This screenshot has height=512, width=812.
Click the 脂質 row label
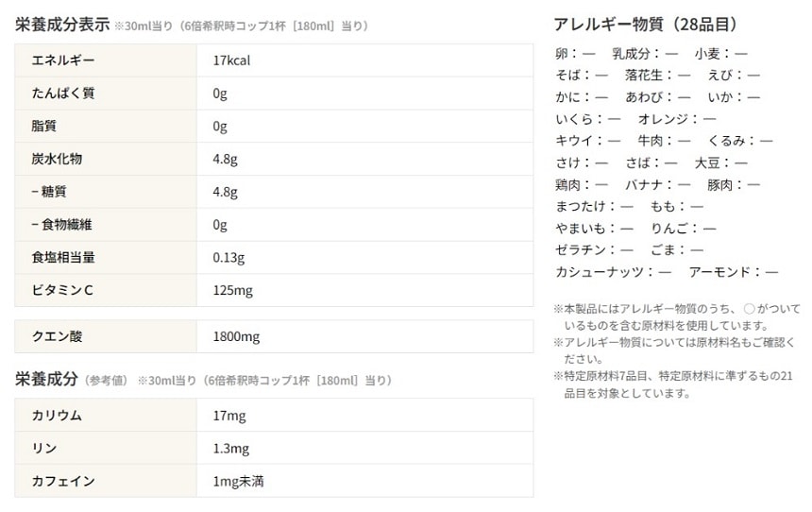(x=45, y=126)
